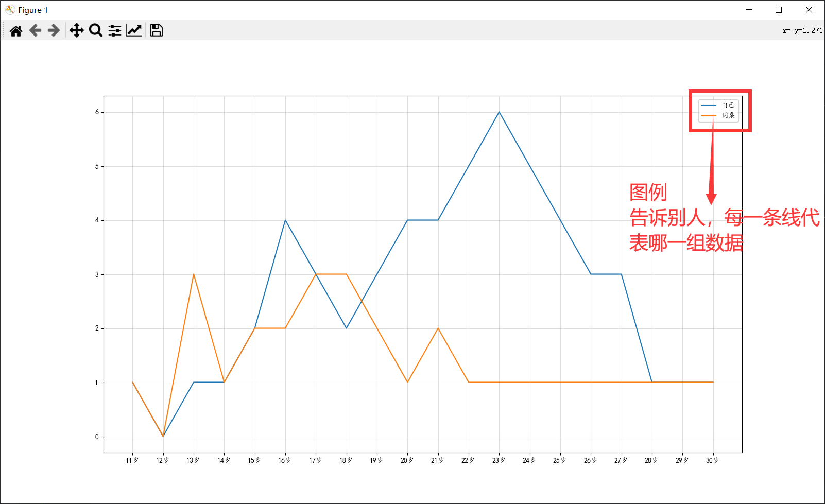Click the y-axis tick label 3
This screenshot has height=504, width=825.
click(97, 274)
